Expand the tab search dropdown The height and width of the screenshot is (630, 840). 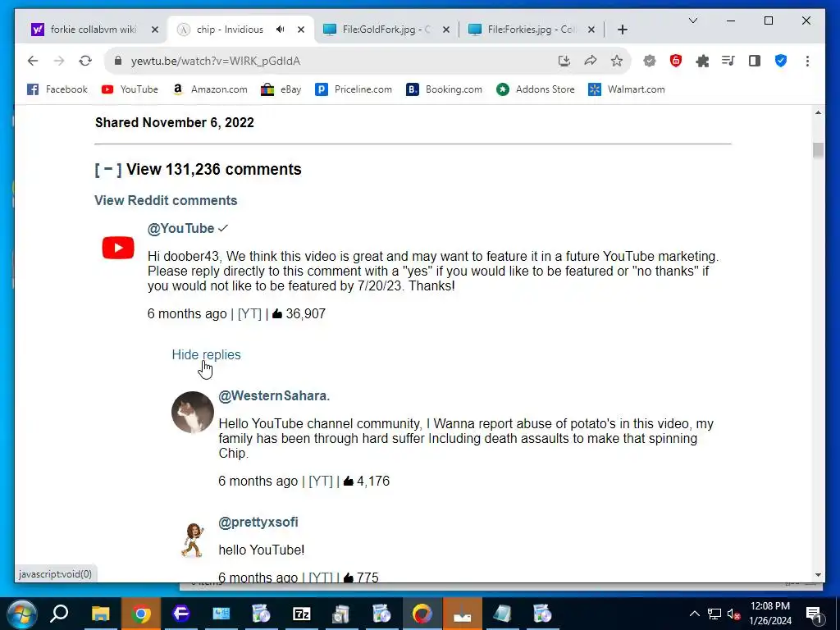tap(692, 21)
